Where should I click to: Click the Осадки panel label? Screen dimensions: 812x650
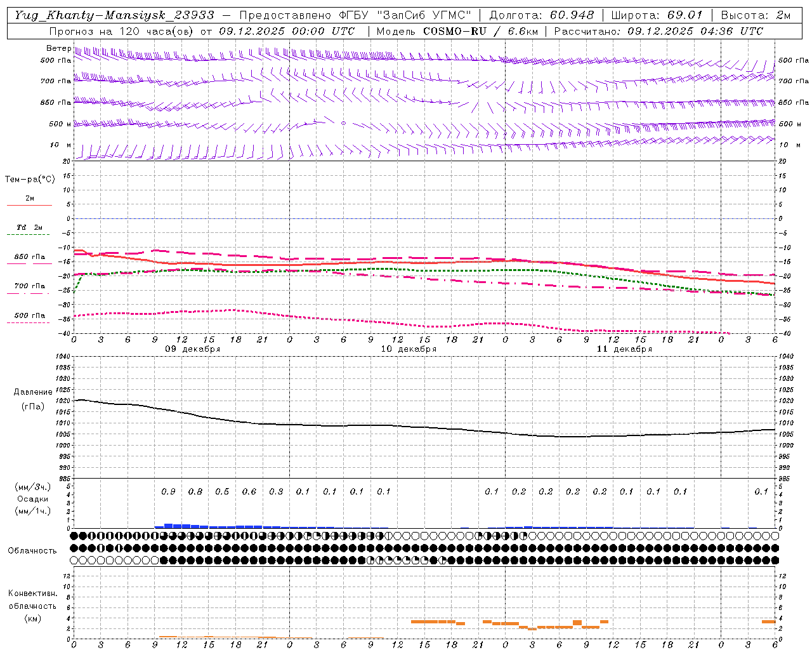32,499
